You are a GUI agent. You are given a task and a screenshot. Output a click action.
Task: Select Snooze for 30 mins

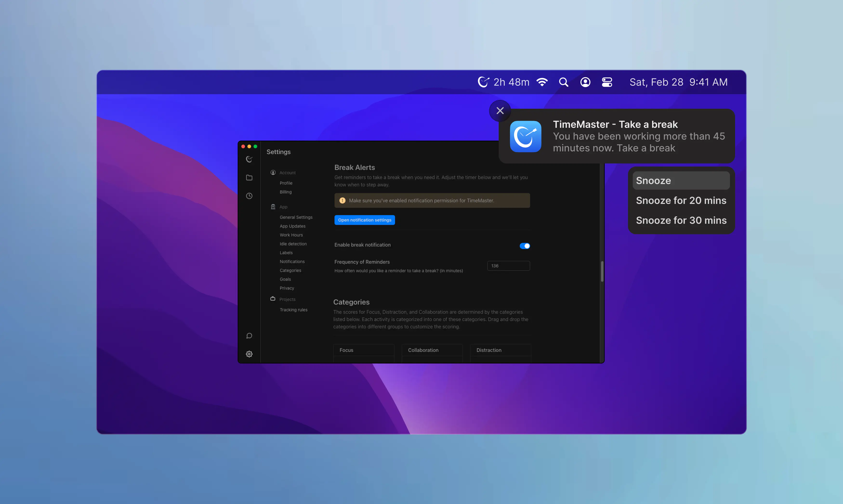click(x=681, y=220)
